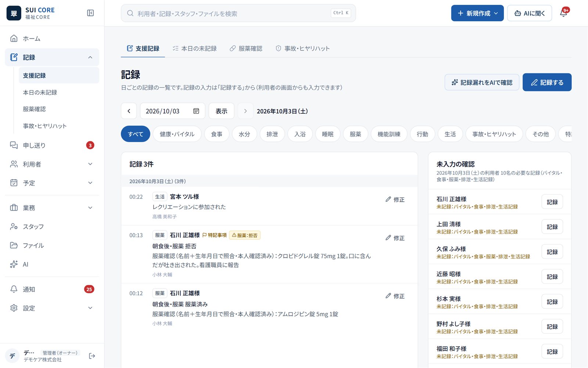This screenshot has width=588, height=368.
Task: Open 本日の未記録 in the sidebar submenu
Action: click(x=59, y=92)
